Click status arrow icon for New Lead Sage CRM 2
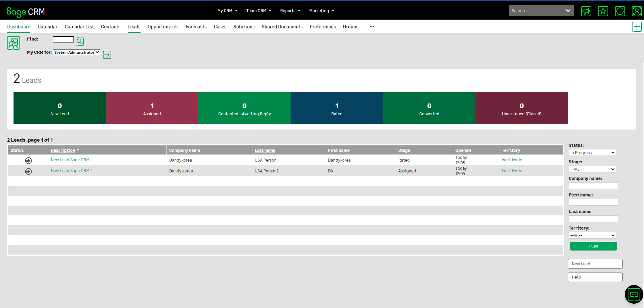Image resolution: width=644 pixels, height=308 pixels. [28, 171]
